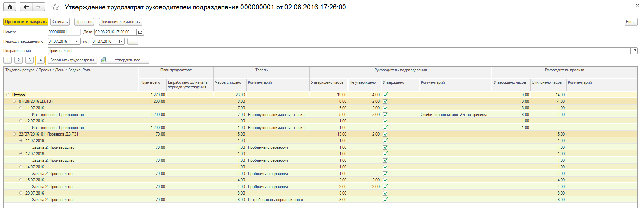The image size is (644, 208).
Task: Collapse the 15.07.2016 day row
Action: 21,180
